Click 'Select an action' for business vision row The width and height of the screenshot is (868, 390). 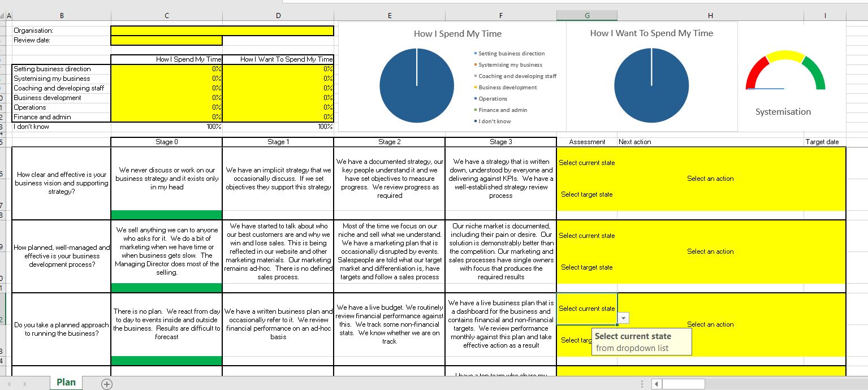tap(710, 179)
